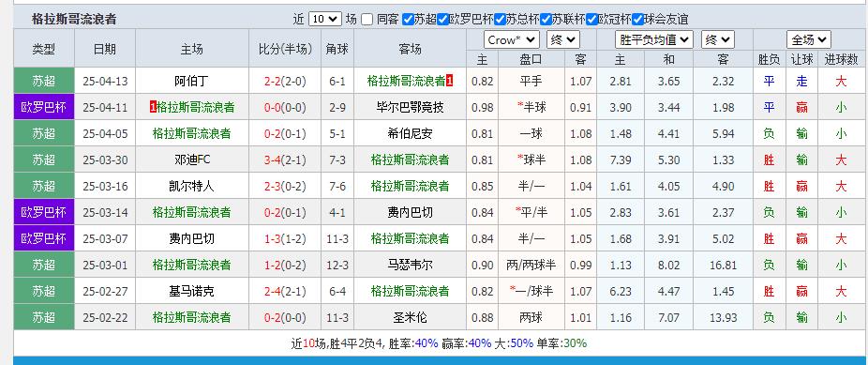Click the 日期 column header
868x365 pixels.
(105, 49)
